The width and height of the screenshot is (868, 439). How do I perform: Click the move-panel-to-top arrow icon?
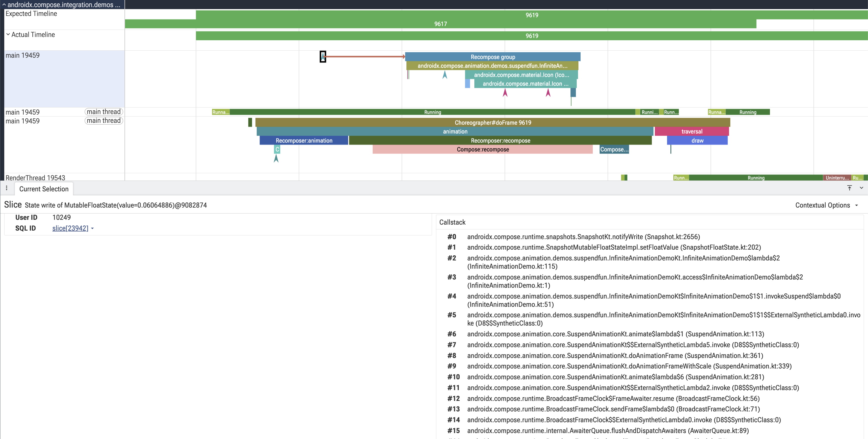coord(850,188)
